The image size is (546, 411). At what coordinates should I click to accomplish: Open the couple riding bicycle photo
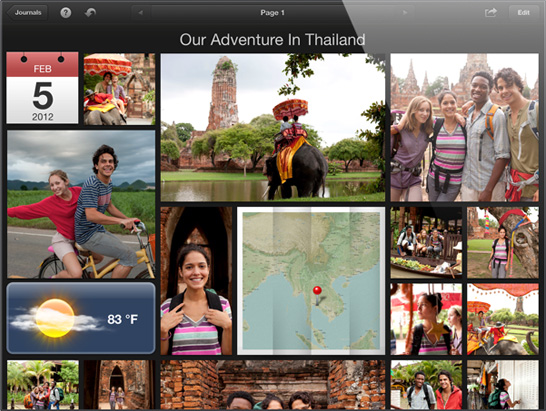click(81, 204)
